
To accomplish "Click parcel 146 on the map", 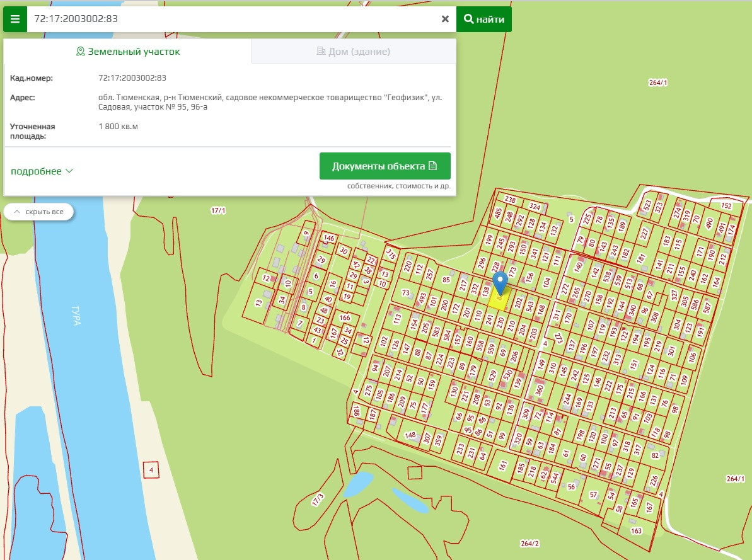I will 328,237.
